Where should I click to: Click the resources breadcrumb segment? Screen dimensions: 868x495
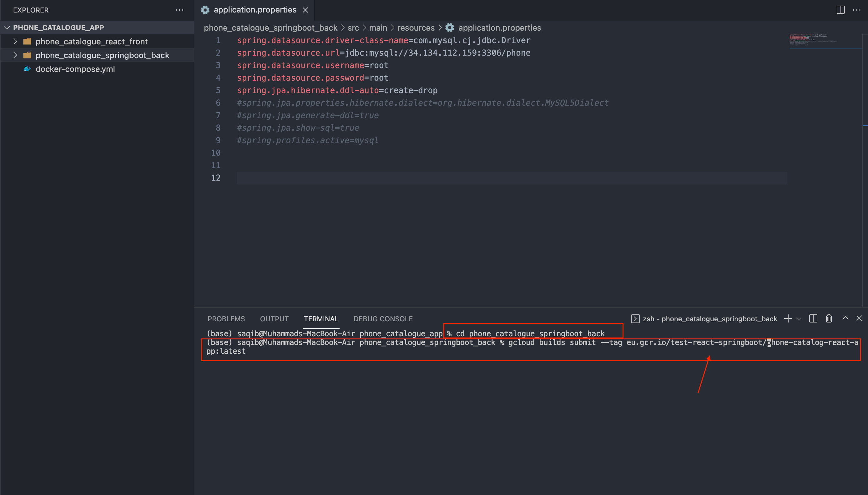(416, 28)
